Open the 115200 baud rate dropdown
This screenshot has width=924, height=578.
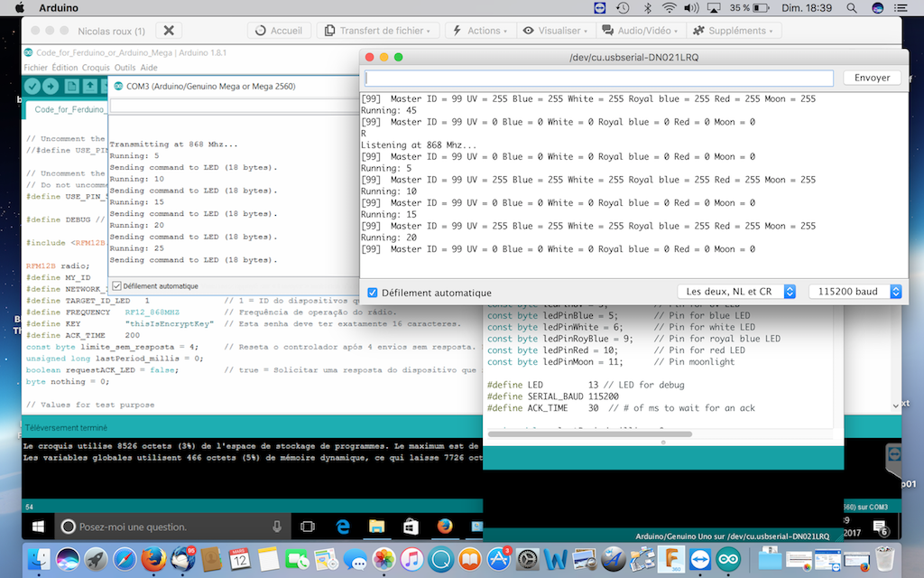[x=855, y=292]
